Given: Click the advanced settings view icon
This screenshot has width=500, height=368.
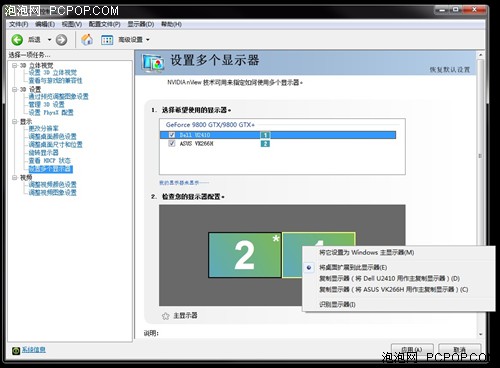Looking at the screenshot, I should click(x=107, y=40).
